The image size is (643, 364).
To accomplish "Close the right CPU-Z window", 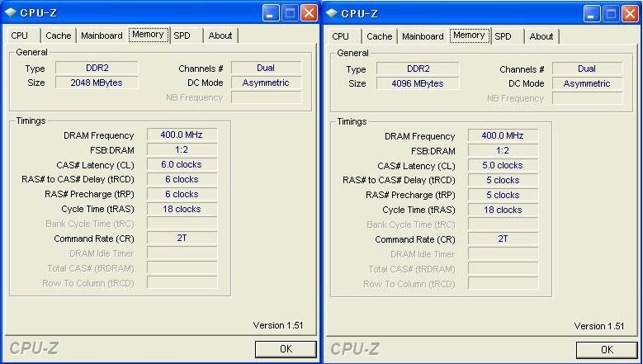I will coord(630,14).
